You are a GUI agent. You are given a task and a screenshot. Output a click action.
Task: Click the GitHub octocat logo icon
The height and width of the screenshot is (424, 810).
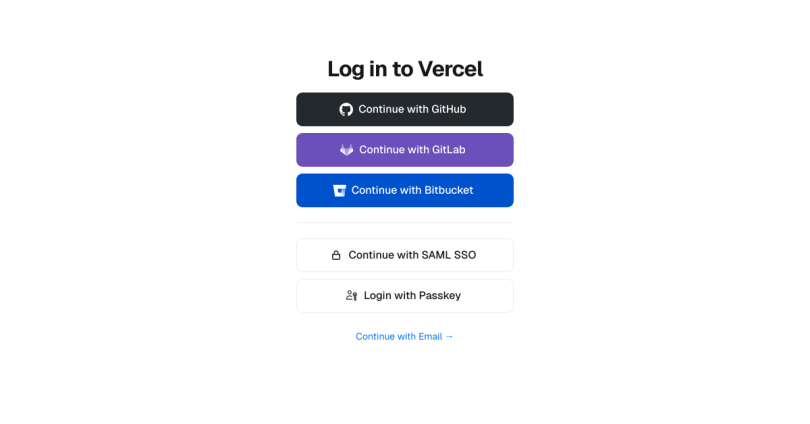tap(346, 109)
